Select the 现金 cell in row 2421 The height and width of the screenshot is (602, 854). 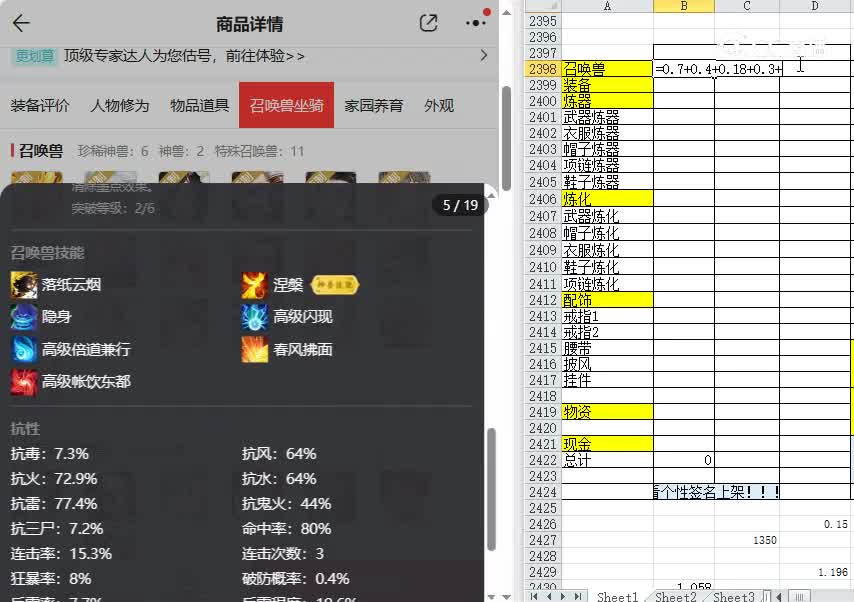pos(607,444)
